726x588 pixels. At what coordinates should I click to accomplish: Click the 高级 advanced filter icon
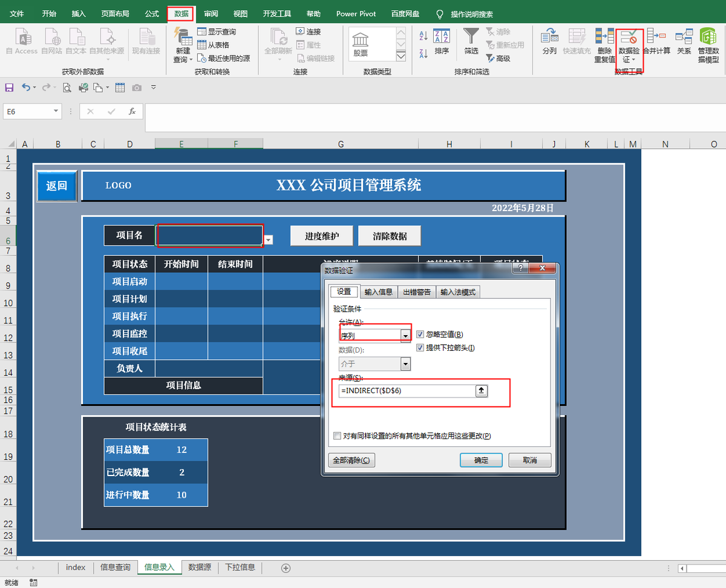(498, 59)
